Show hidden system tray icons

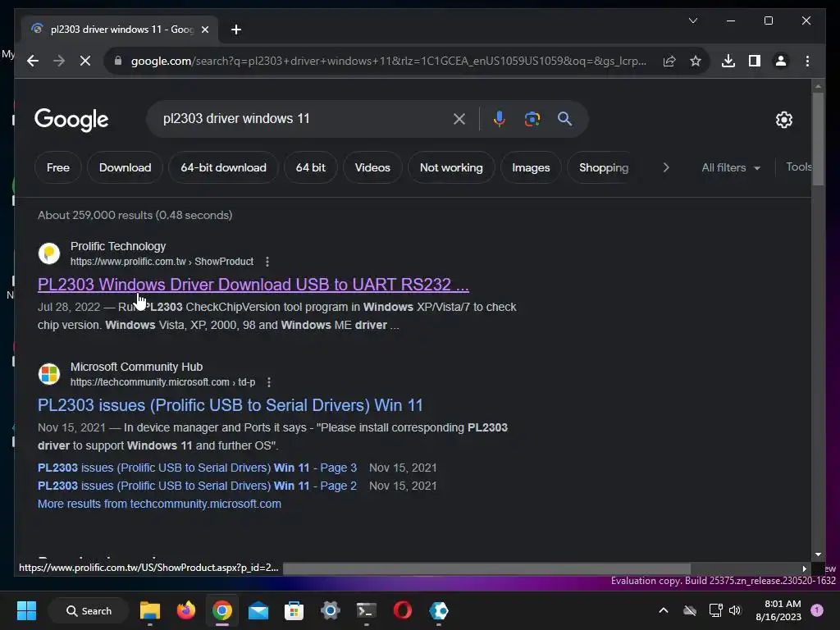(x=663, y=610)
